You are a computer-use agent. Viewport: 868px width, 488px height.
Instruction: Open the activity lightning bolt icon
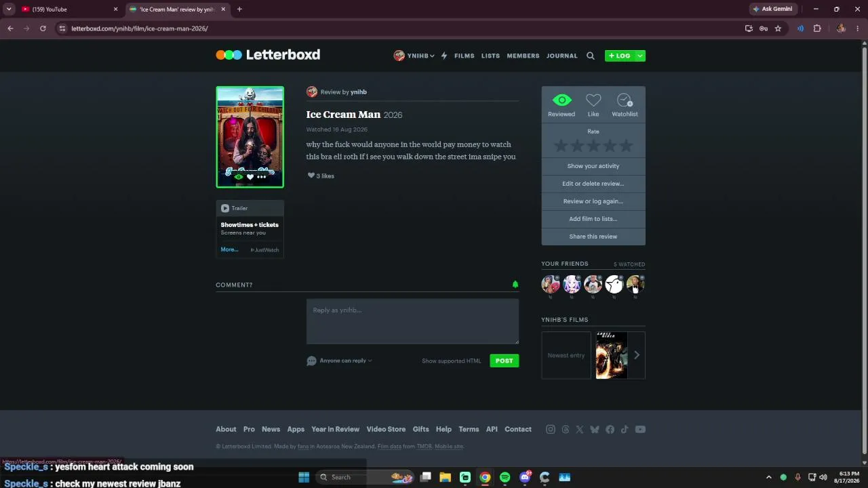[x=444, y=56]
